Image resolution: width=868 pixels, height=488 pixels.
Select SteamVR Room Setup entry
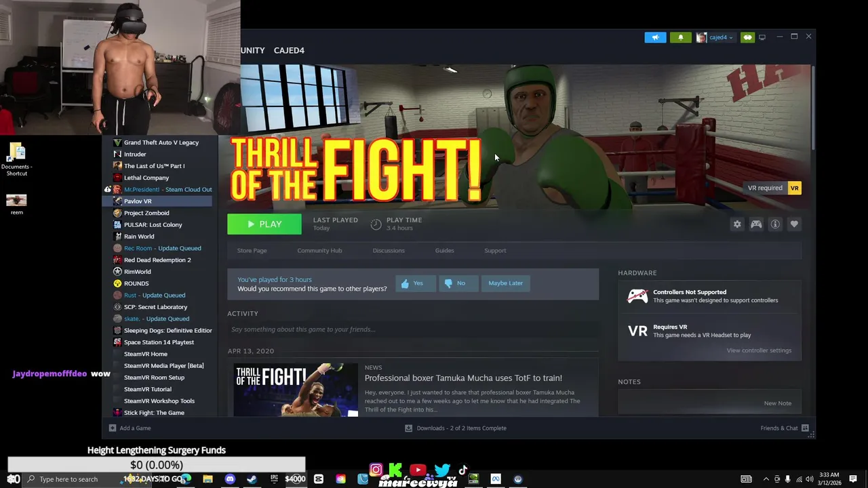(154, 378)
